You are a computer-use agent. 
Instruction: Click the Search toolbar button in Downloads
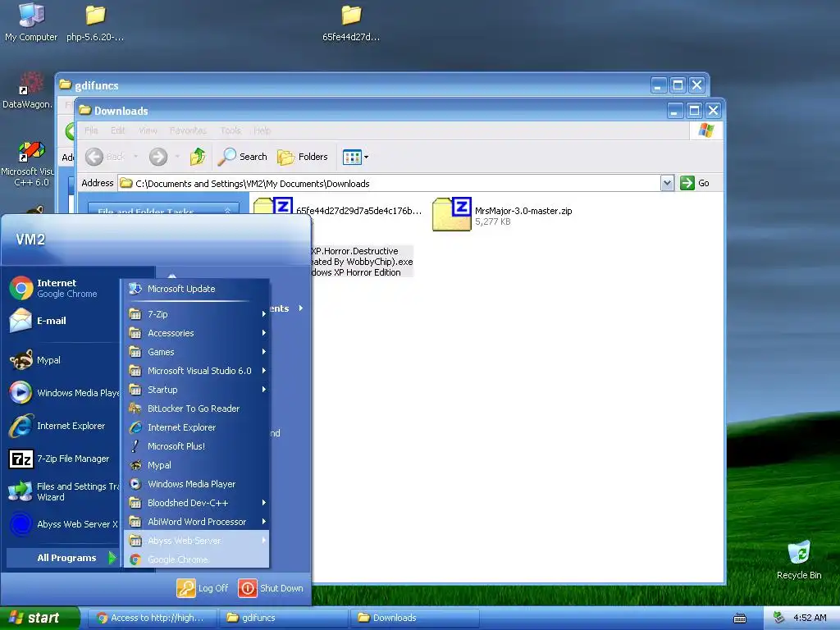pyautogui.click(x=243, y=157)
